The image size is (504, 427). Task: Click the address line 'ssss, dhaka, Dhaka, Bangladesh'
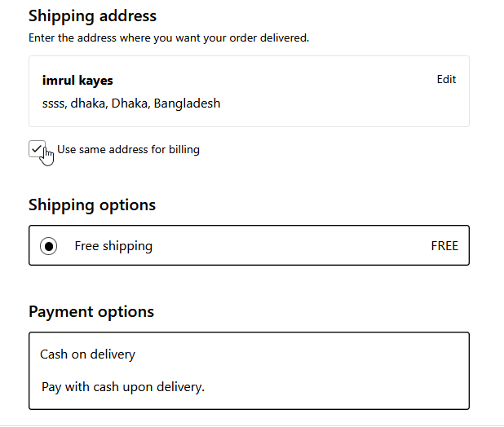(131, 103)
